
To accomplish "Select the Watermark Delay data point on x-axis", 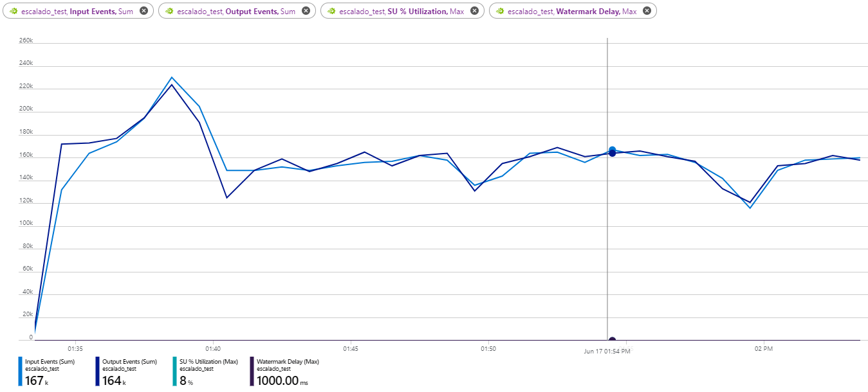I will click(612, 340).
